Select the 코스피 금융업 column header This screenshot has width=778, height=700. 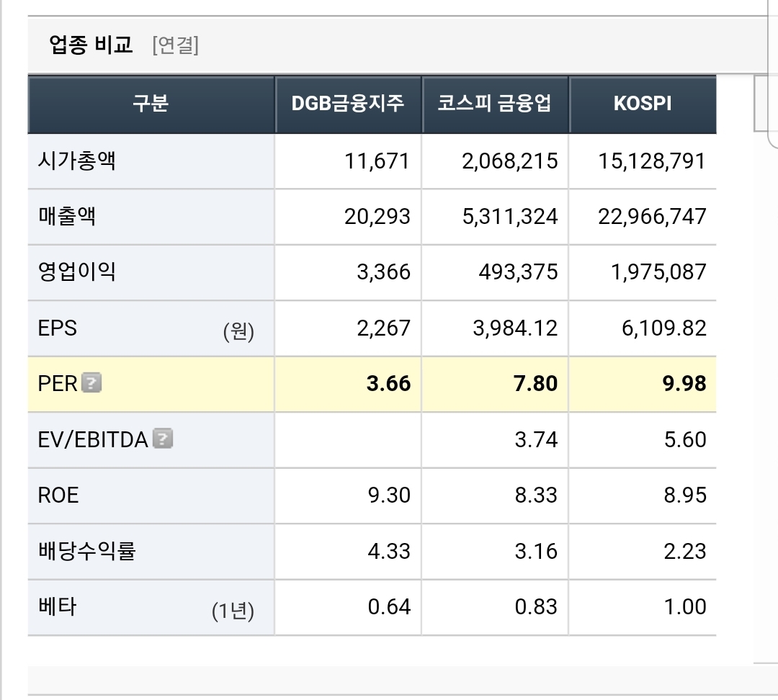click(x=494, y=104)
